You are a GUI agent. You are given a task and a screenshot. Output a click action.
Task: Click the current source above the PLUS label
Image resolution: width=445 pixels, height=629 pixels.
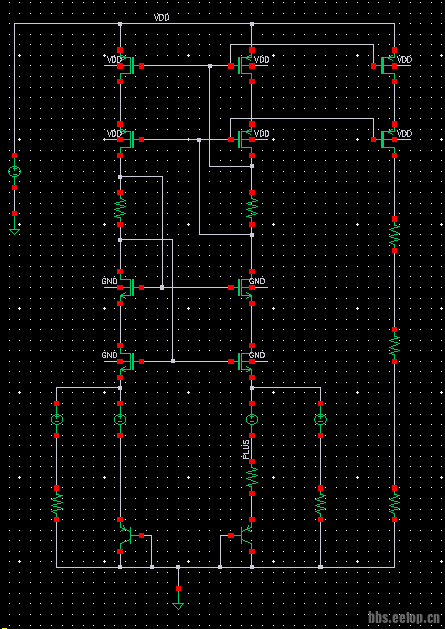(252, 420)
